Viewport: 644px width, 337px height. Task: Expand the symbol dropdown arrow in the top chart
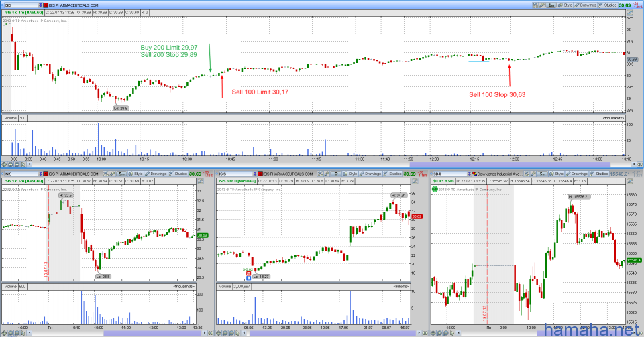(41, 5)
